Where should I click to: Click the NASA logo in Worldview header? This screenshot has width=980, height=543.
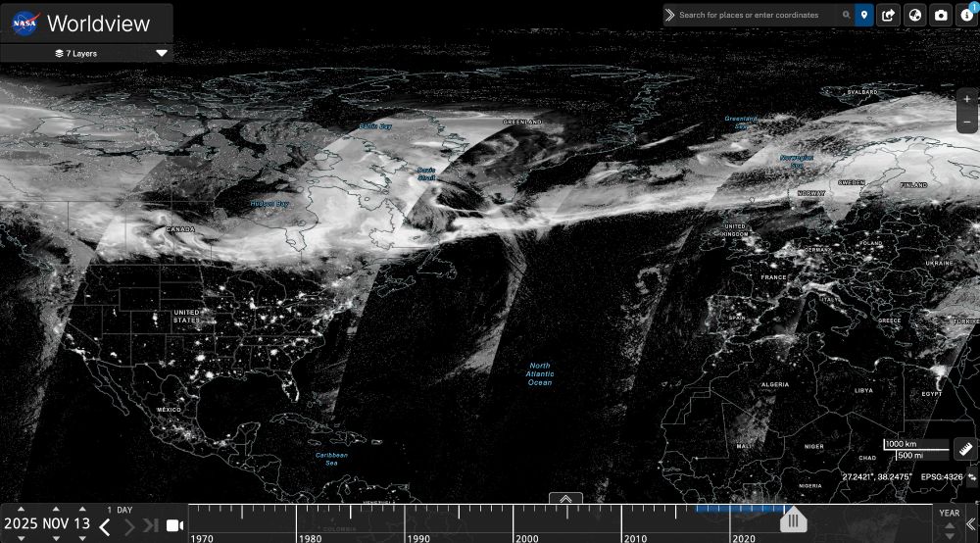[x=25, y=24]
